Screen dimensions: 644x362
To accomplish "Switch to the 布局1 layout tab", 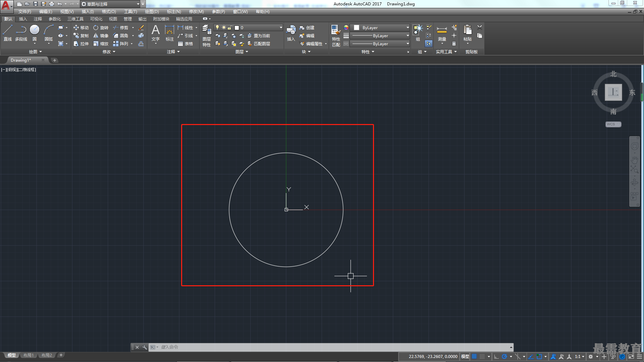I will click(x=29, y=355).
